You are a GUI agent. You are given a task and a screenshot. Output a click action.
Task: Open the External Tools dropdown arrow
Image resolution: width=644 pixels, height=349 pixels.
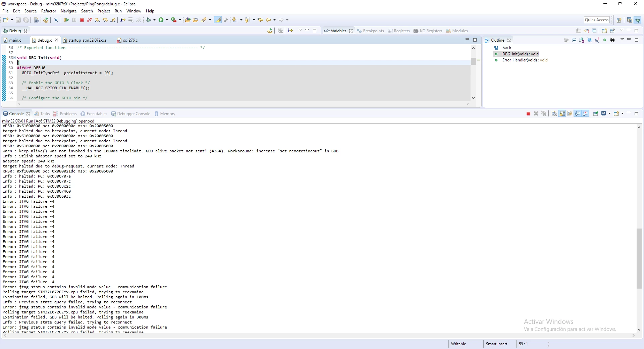click(180, 20)
